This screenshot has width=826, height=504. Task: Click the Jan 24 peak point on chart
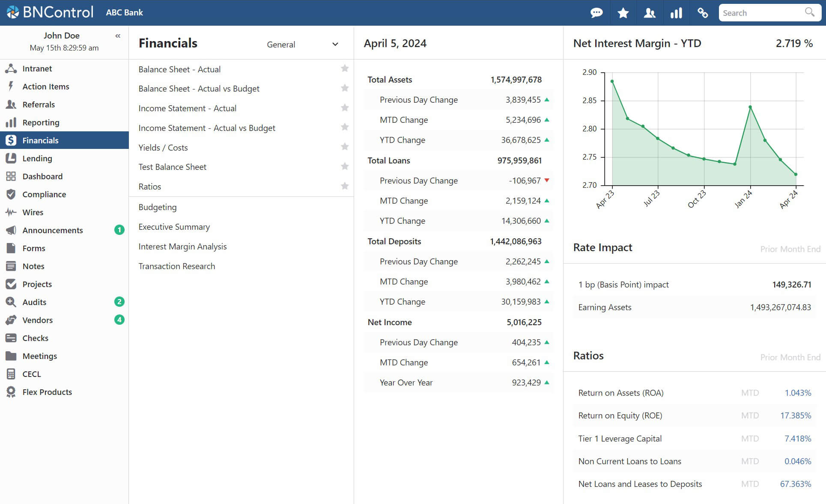(x=750, y=107)
